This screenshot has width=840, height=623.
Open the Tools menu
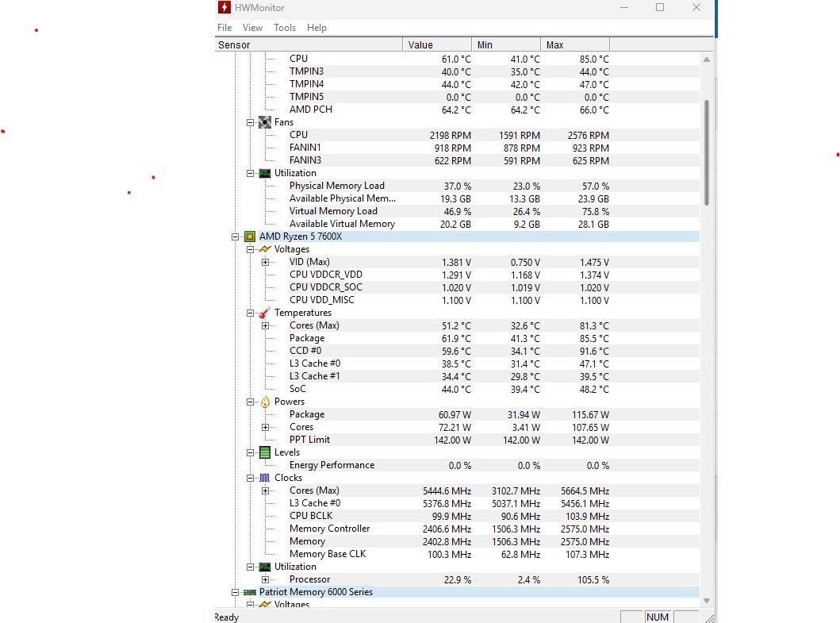tap(285, 28)
